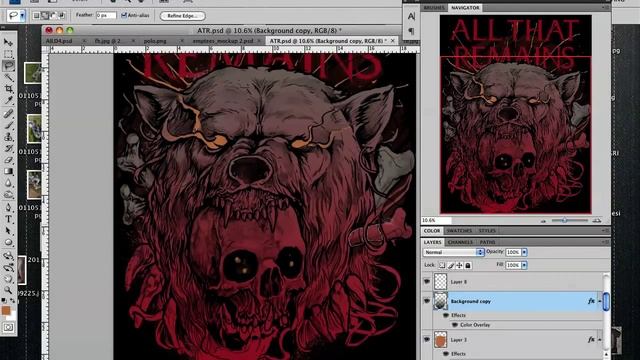Select the Eyedropper tool
The image size is (640, 360).
click(x=8, y=100)
